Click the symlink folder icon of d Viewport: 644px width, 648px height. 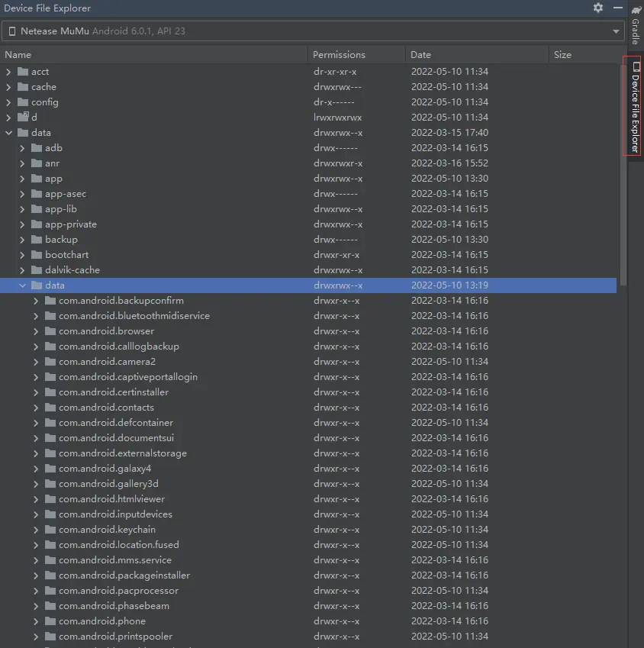pos(22,118)
